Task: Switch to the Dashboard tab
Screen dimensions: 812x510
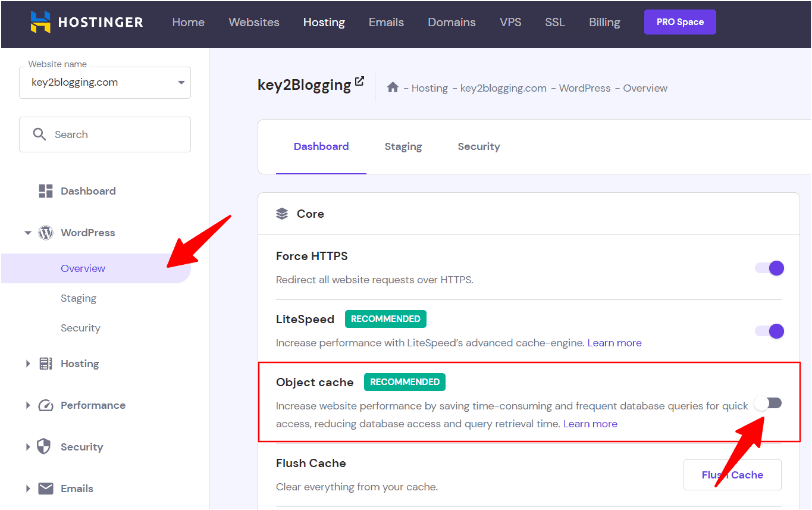Action: [321, 146]
